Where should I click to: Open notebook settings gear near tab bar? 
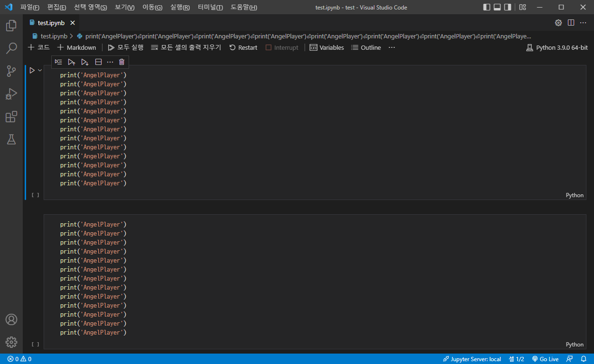[558, 23]
